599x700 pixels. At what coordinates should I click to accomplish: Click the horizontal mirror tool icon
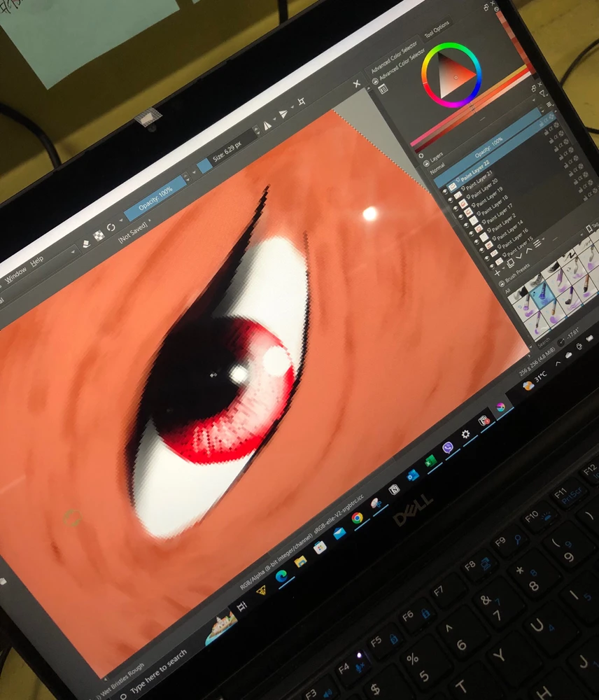[x=267, y=125]
